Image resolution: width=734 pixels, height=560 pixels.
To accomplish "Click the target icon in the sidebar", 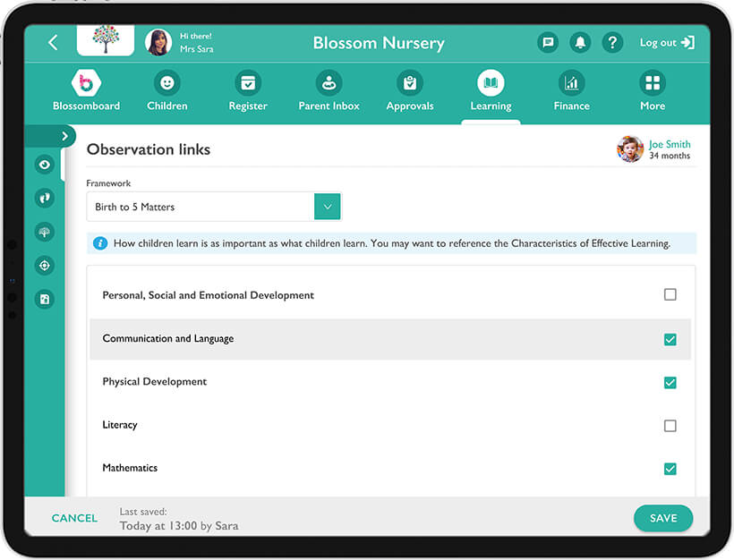I will coord(44,266).
